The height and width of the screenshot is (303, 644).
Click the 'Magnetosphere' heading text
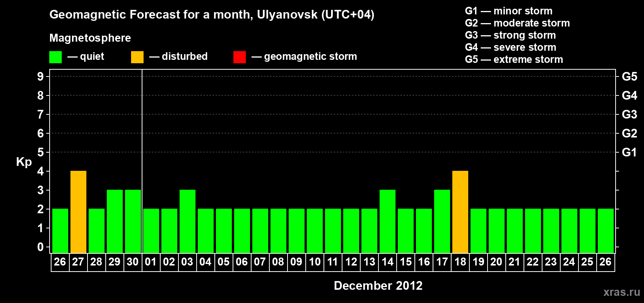[90, 38]
